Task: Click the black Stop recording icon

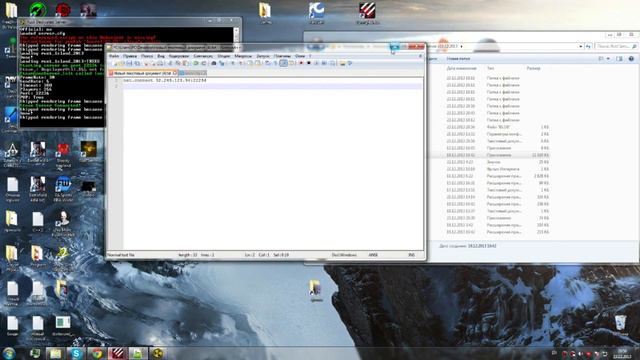Action: coord(309,63)
